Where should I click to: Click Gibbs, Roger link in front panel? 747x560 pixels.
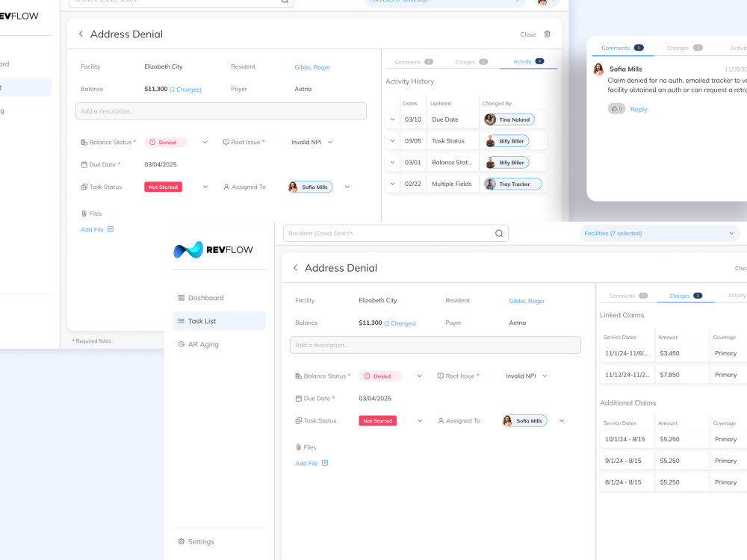pyautogui.click(x=527, y=301)
